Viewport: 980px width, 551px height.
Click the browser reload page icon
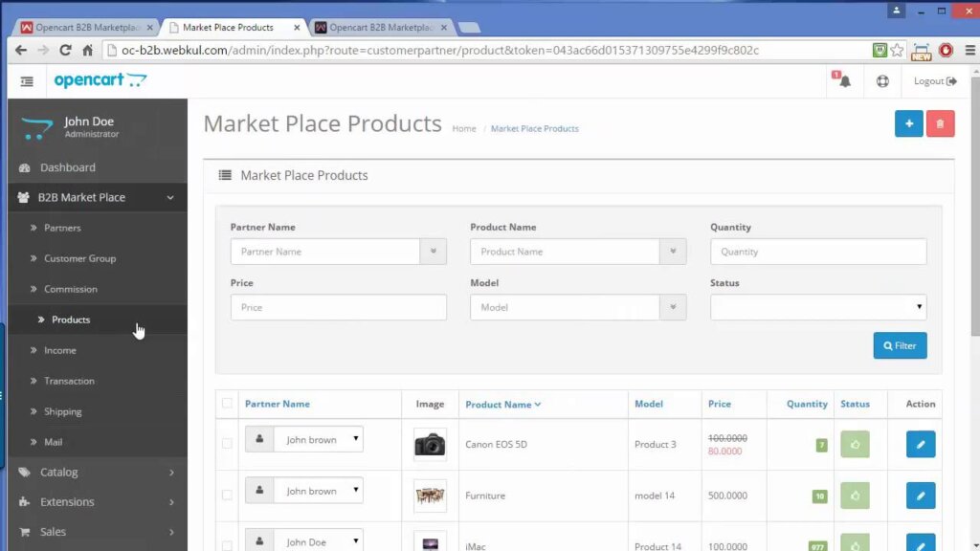pyautogui.click(x=65, y=50)
